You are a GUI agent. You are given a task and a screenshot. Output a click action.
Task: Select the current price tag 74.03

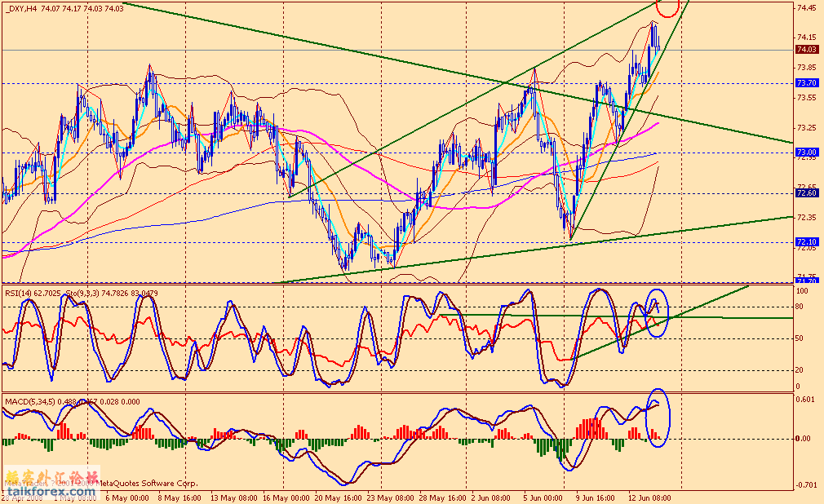click(806, 50)
